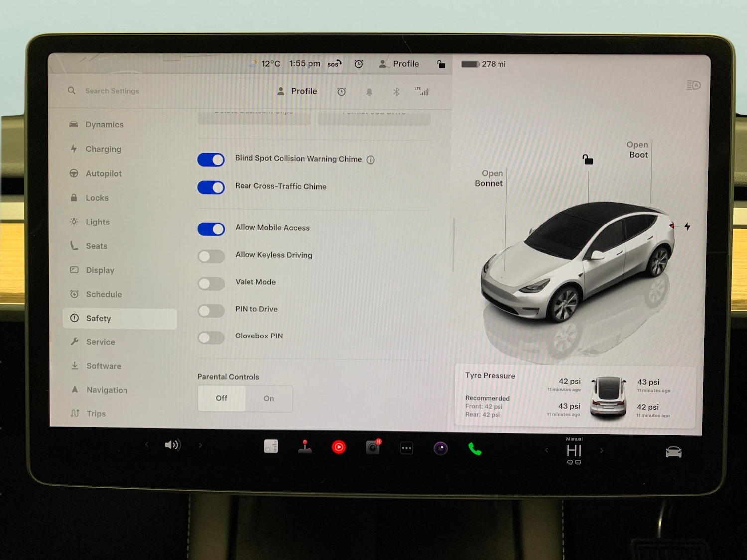Disable Allow Mobile Access
This screenshot has width=747, height=560.
(x=211, y=229)
